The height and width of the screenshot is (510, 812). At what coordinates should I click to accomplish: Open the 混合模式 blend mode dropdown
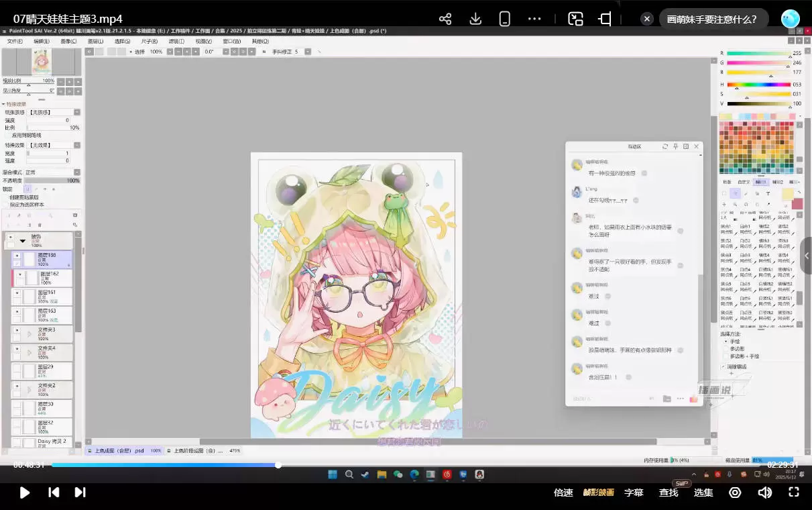76,172
